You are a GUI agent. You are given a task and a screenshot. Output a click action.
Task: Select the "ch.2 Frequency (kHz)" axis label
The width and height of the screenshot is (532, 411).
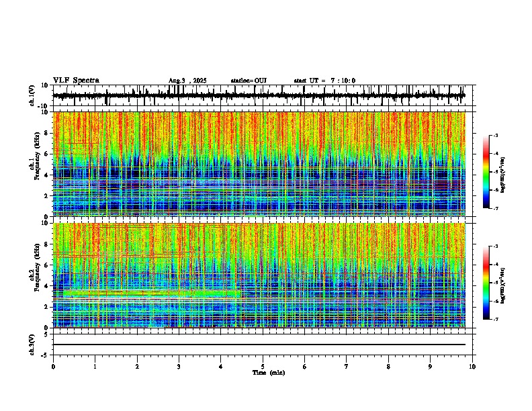(x=34, y=267)
